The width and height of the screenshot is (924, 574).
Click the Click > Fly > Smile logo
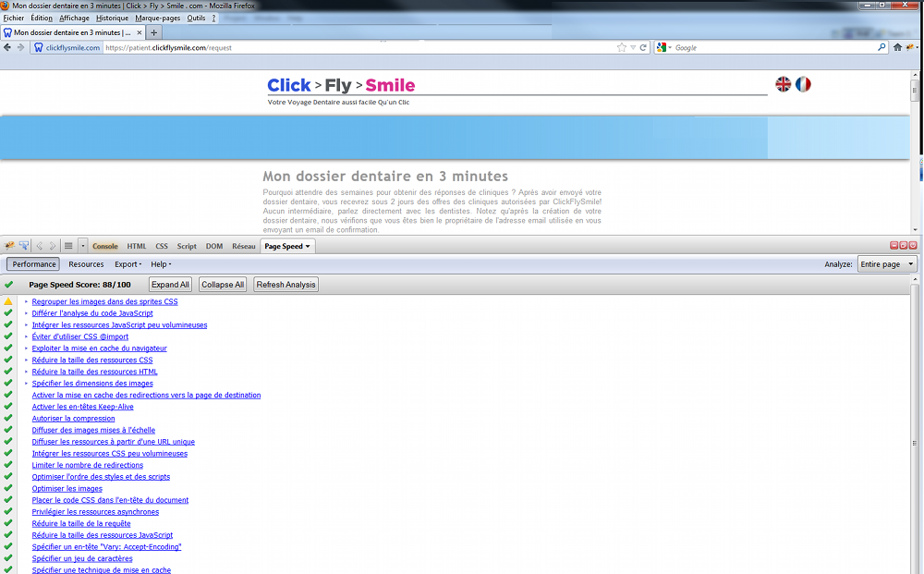click(341, 85)
